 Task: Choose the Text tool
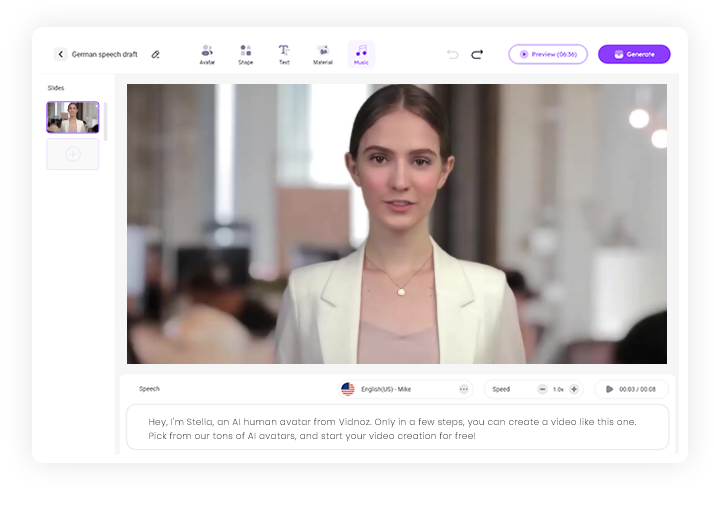(x=284, y=54)
